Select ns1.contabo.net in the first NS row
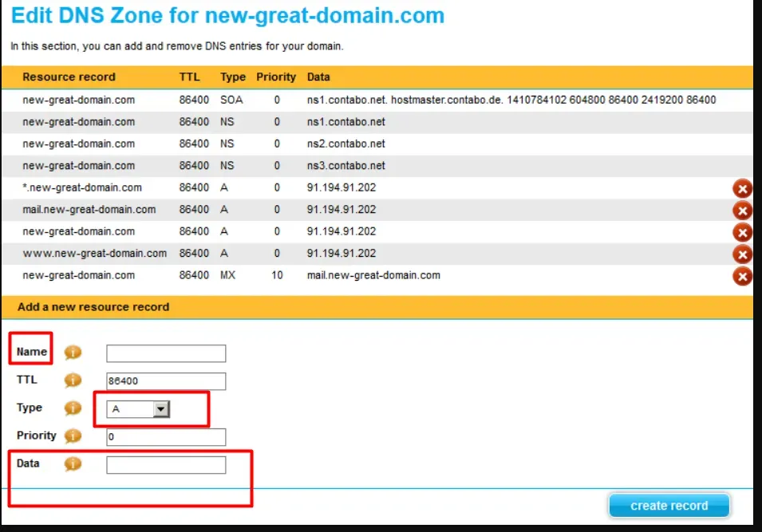This screenshot has height=532, width=762. coord(346,121)
